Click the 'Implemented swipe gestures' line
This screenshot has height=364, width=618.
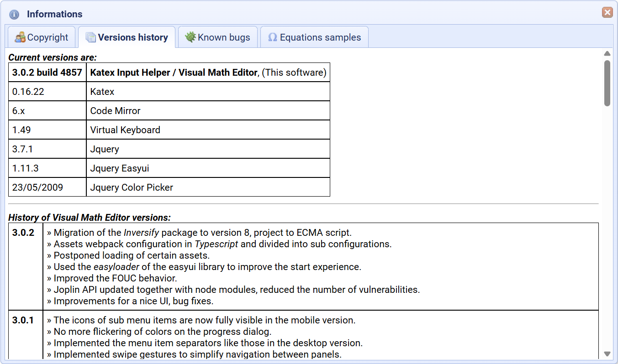[x=194, y=354]
